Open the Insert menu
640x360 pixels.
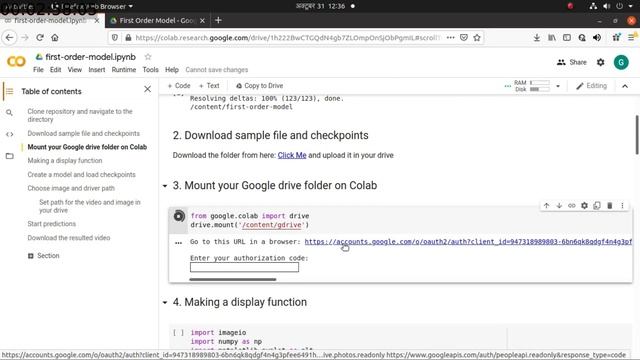click(x=97, y=70)
